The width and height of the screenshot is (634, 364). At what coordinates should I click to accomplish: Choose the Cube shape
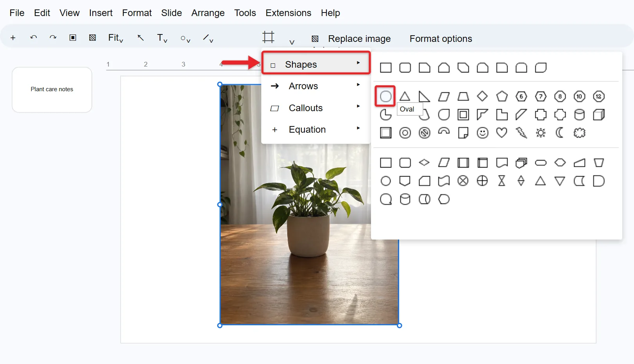click(599, 115)
